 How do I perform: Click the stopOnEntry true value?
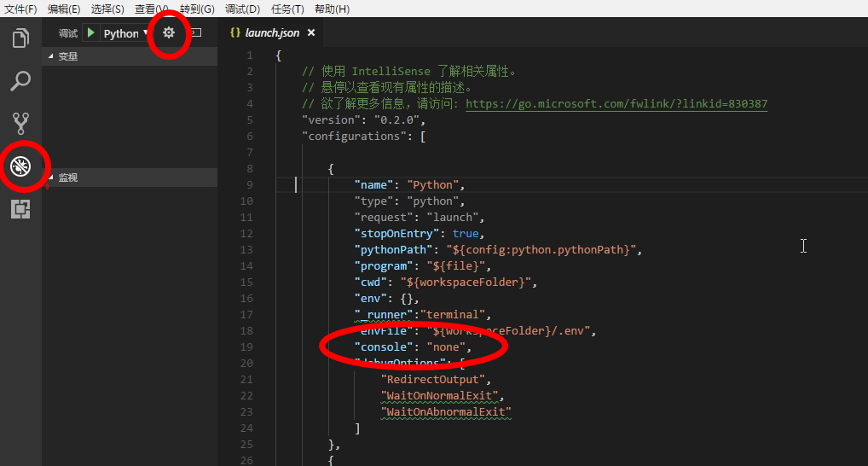tap(466, 233)
